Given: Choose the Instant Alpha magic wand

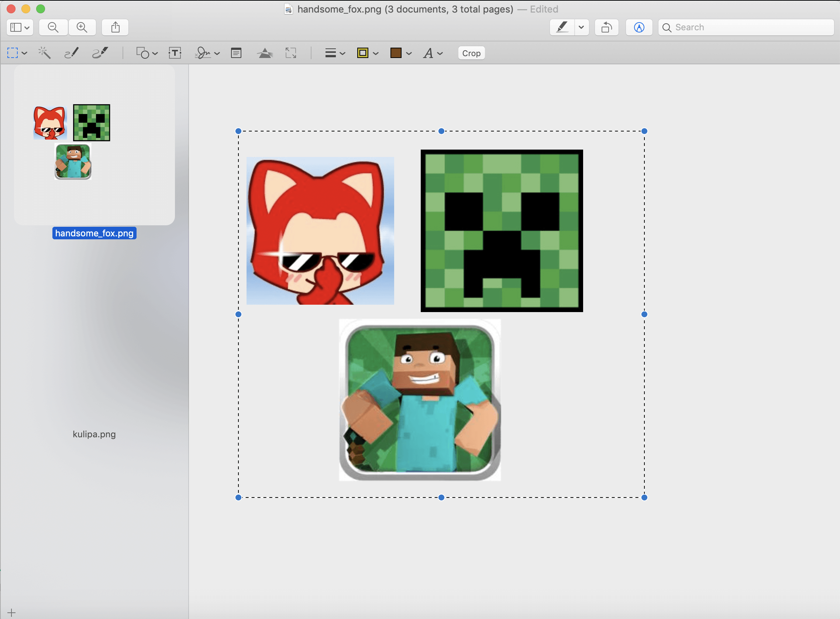Looking at the screenshot, I should (44, 53).
